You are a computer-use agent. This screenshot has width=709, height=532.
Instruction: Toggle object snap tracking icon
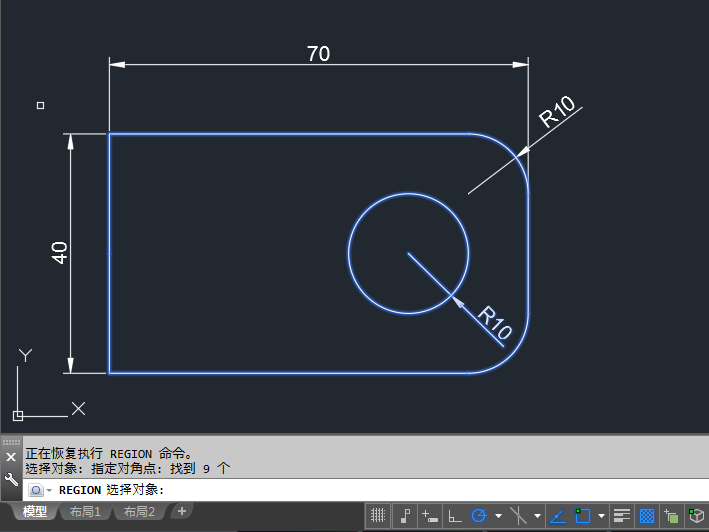coord(558,515)
